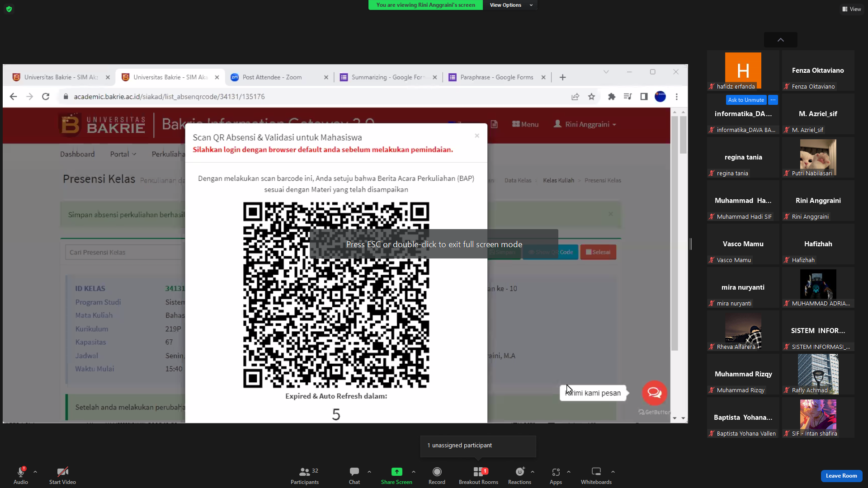Open browser profile avatar
Screen dimensions: 868x488
pyautogui.click(x=660, y=97)
